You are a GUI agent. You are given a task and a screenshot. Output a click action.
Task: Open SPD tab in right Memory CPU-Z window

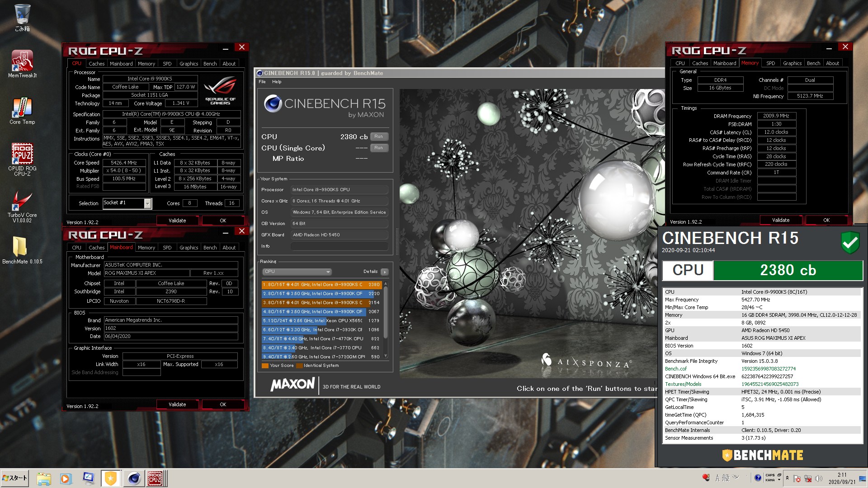coord(770,63)
